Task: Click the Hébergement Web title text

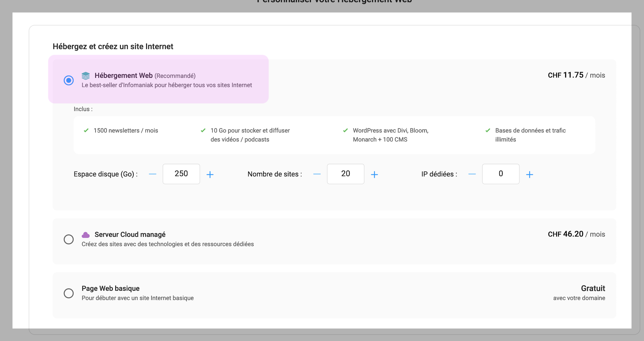Action: pos(123,76)
